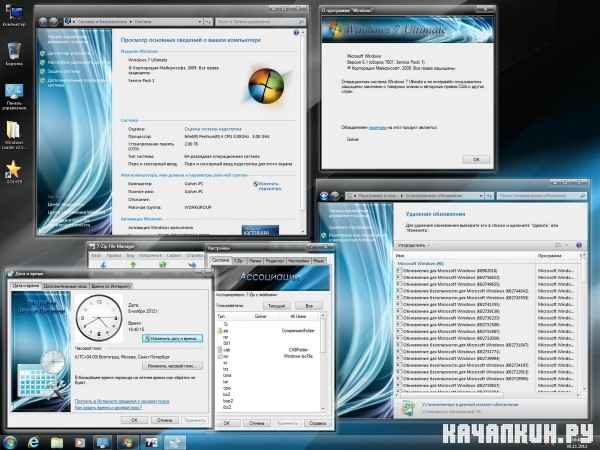Open the Recycle Bin desktop icon

(x=13, y=54)
